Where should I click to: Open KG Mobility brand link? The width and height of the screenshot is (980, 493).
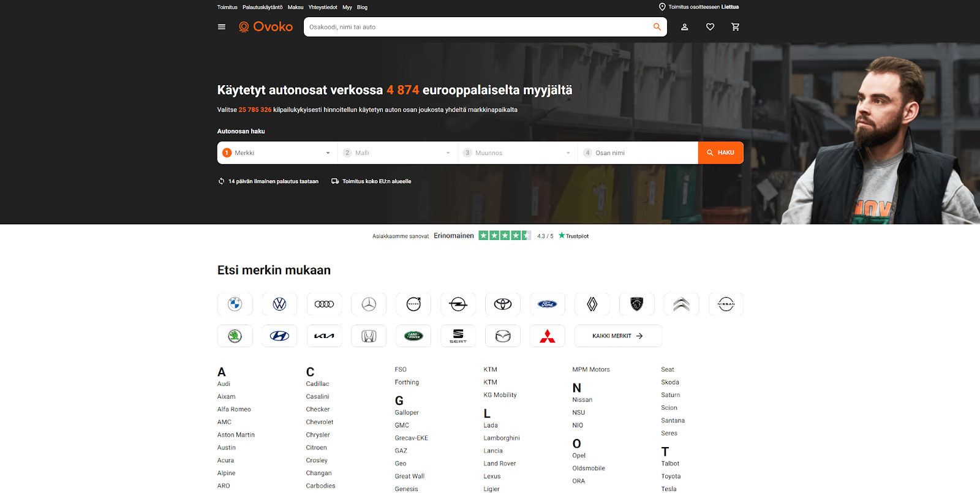click(x=500, y=395)
